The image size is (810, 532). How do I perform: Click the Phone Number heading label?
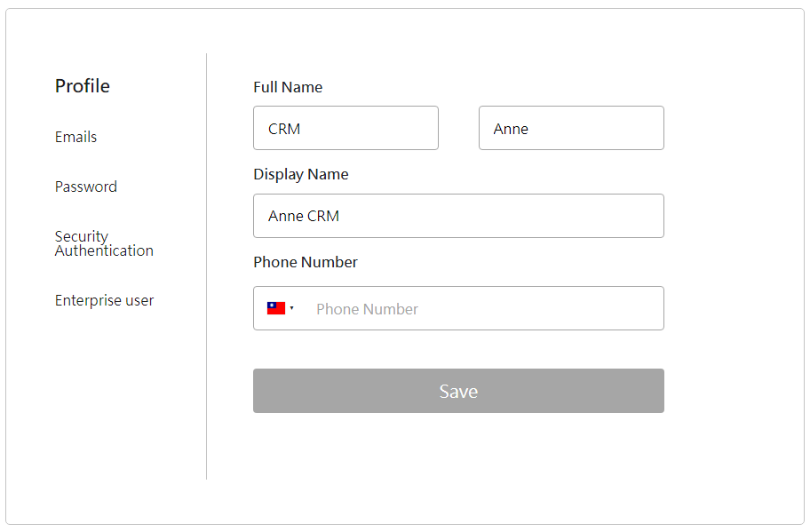point(305,262)
